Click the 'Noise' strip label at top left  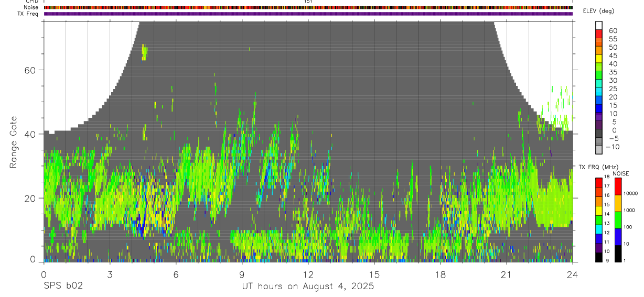pos(31,7)
